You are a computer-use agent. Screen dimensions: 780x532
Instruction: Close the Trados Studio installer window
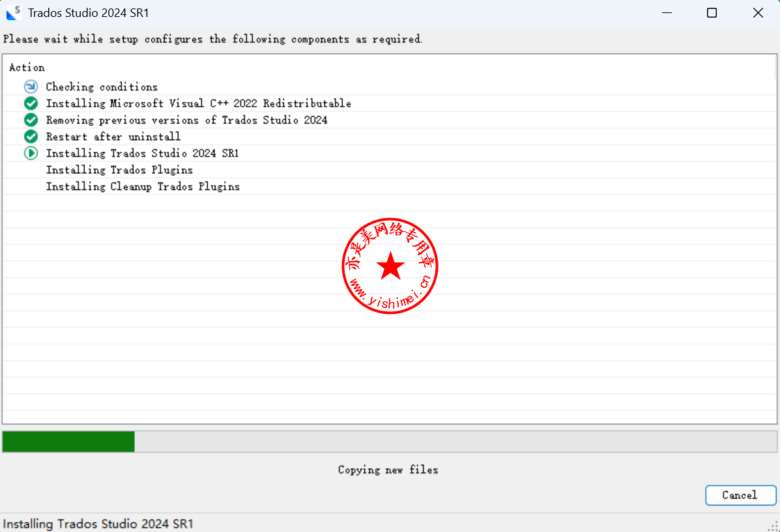click(x=758, y=13)
